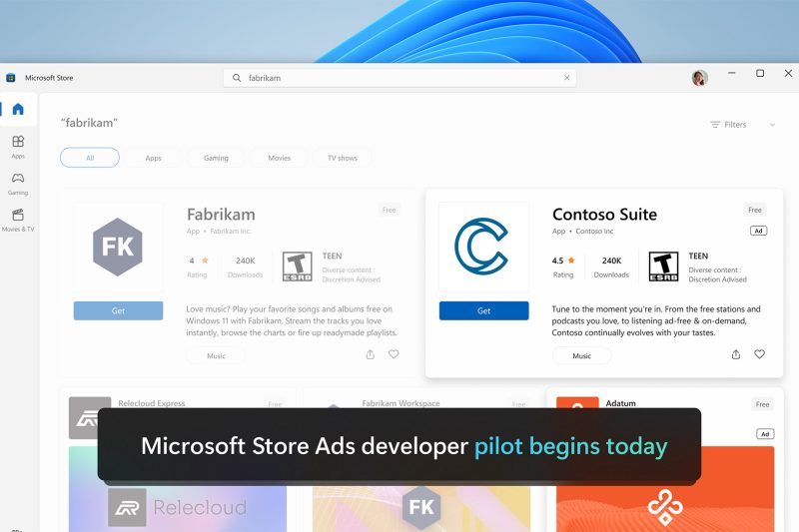Screen dimensions: 799x532
Task: Click the Microsoft Store logo icon
Action: pyautogui.click(x=11, y=78)
